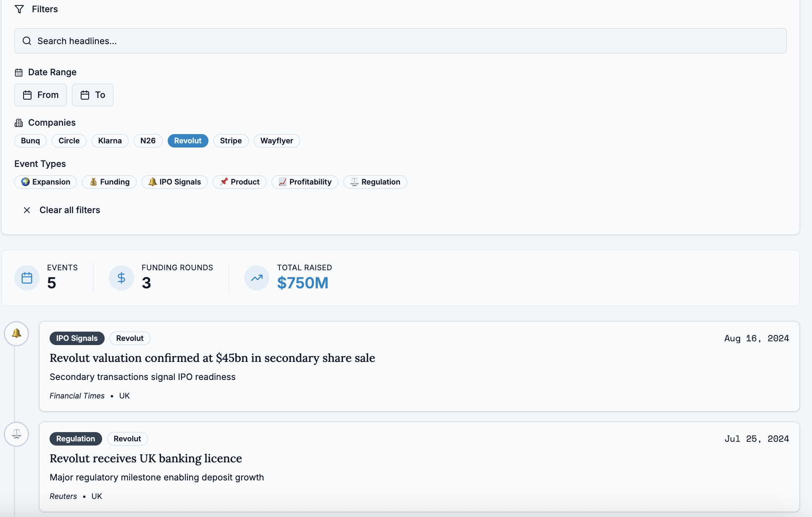Click the filter funnel icon
812x517 pixels.
[x=19, y=9]
